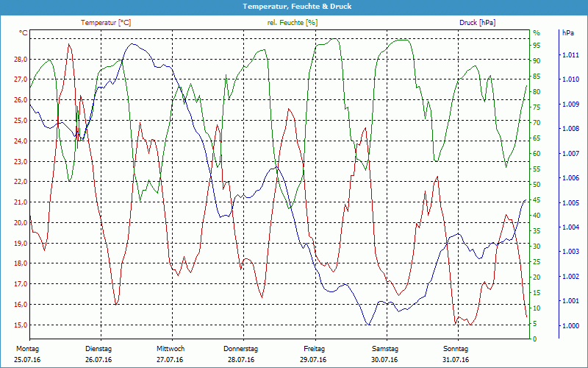Click the 31.07.16 date label
The height and width of the screenshot is (368, 588).
(x=456, y=360)
